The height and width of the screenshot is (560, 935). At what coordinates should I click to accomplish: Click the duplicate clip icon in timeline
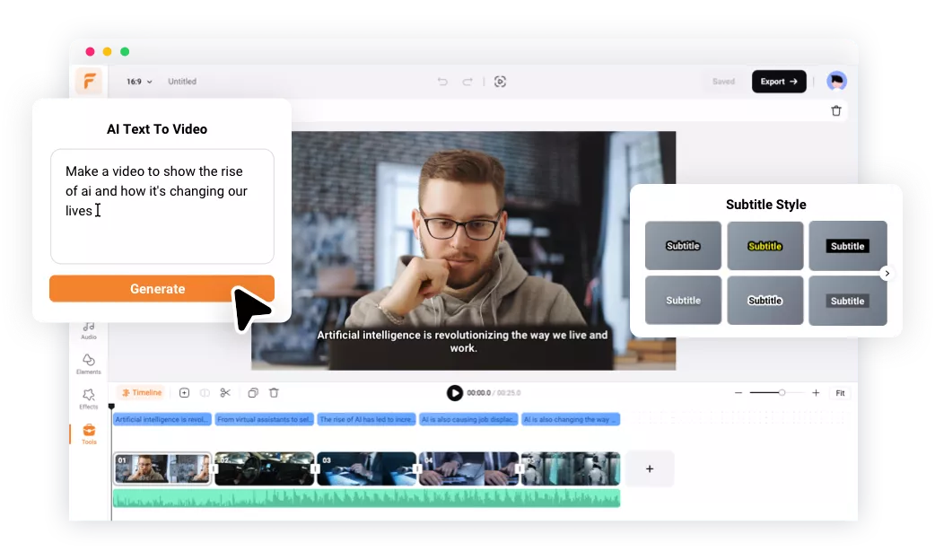(x=253, y=393)
